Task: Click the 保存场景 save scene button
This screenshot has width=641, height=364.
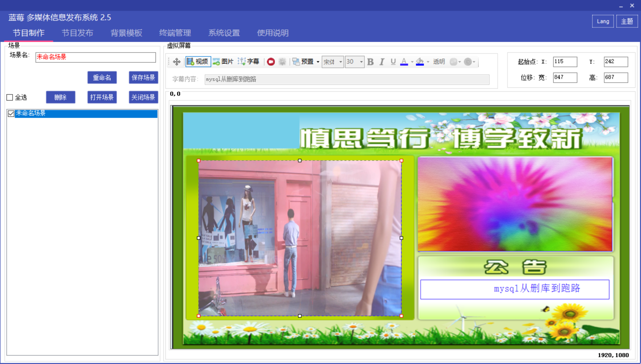Action: (143, 78)
